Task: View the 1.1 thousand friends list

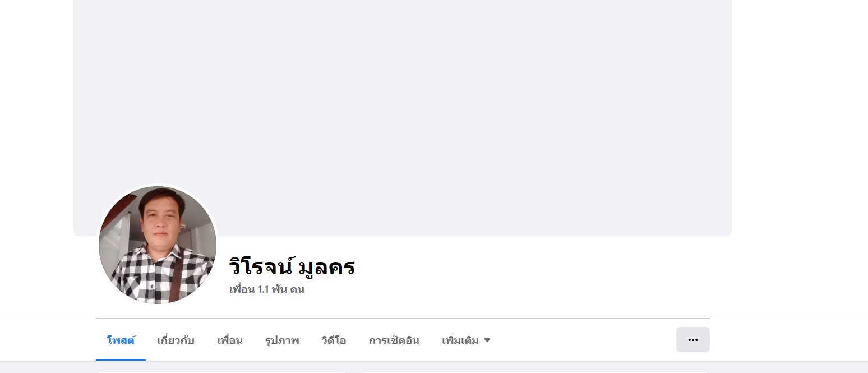Action: click(267, 290)
